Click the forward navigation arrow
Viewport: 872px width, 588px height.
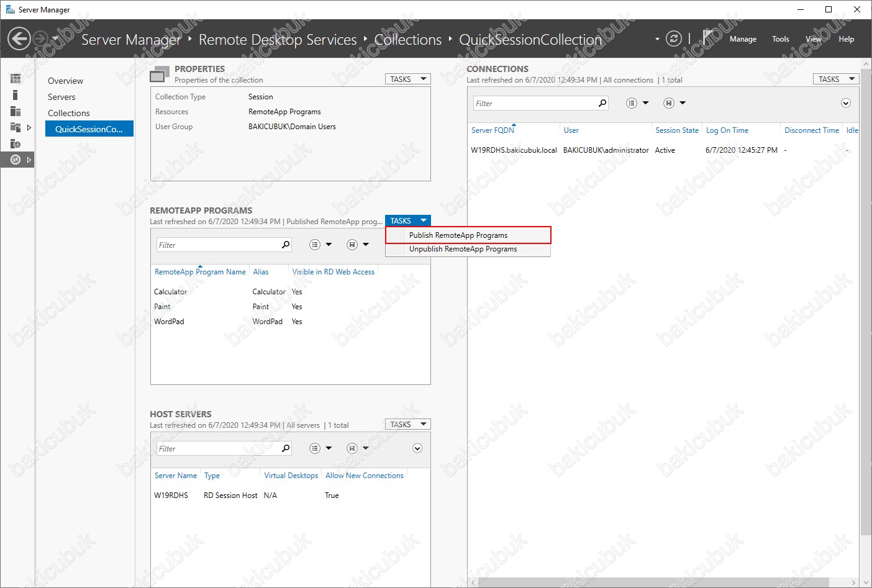pos(40,38)
